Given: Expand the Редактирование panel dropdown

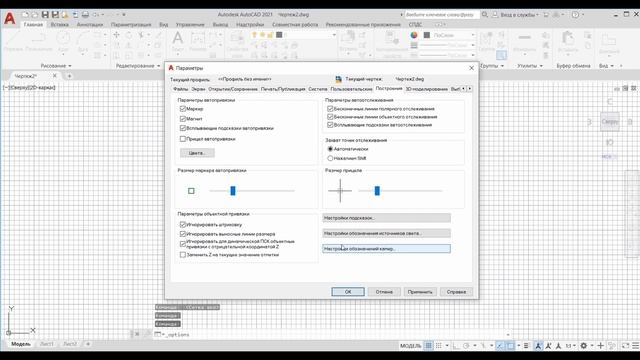Looking at the screenshot, I should 159,66.
